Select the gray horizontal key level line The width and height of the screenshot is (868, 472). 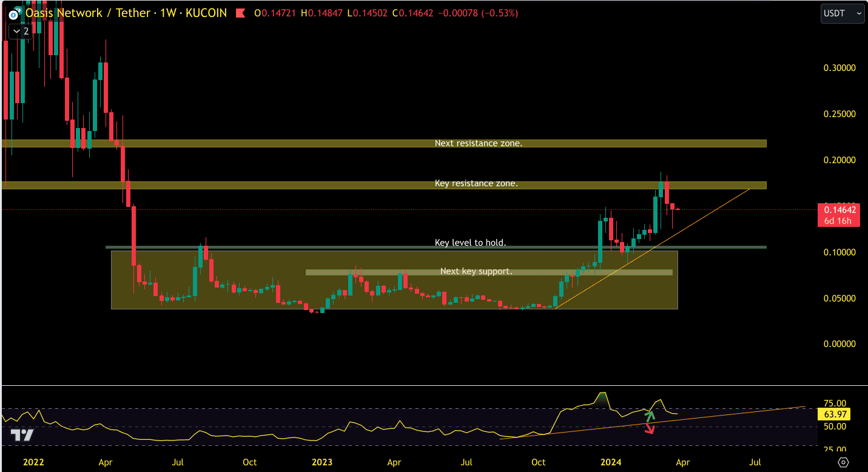pos(436,247)
